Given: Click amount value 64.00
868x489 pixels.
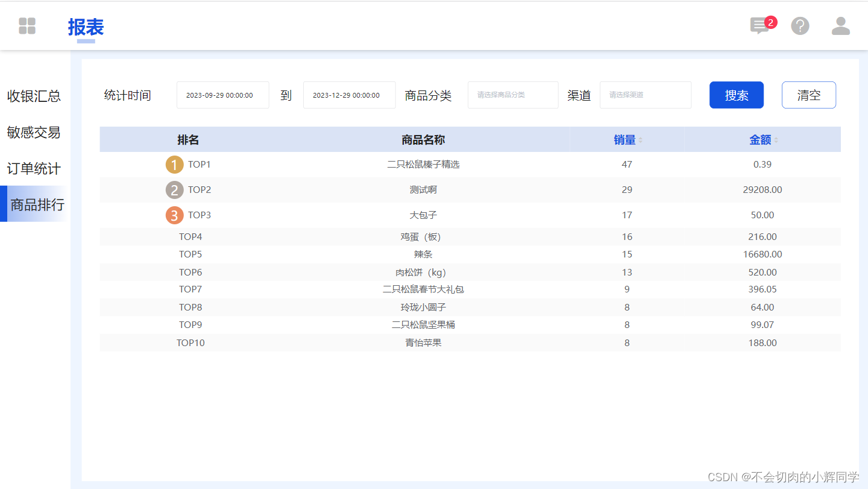Looking at the screenshot, I should tap(763, 308).
